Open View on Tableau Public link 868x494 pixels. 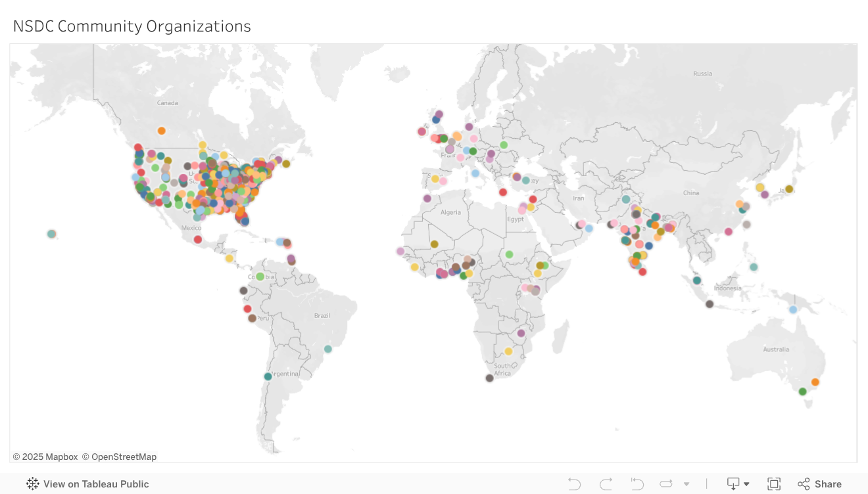[x=96, y=484]
